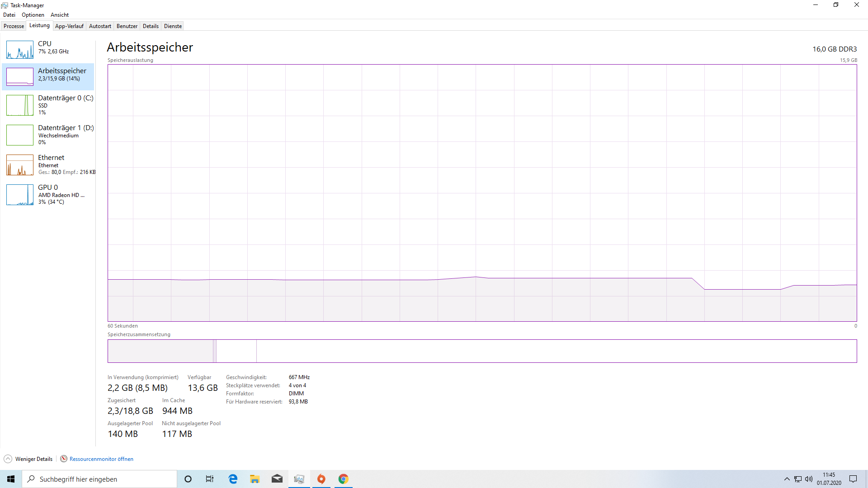Viewport: 868px width, 488px height.
Task: Click the Speicherzusammensetzung memory composition bar
Action: (482, 351)
